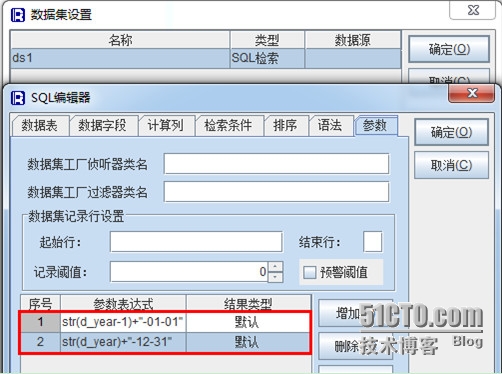Click 确定(O) in 数据集设置 window

tap(449, 50)
